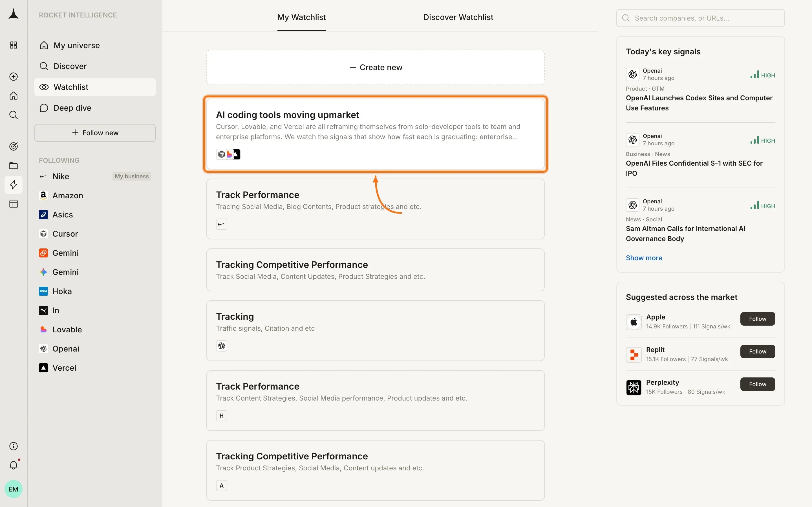
Task: Follow the Replit company
Action: tap(758, 352)
